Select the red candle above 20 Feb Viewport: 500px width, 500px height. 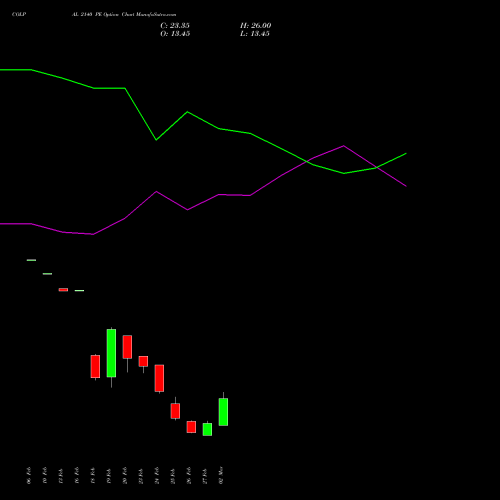[127, 347]
